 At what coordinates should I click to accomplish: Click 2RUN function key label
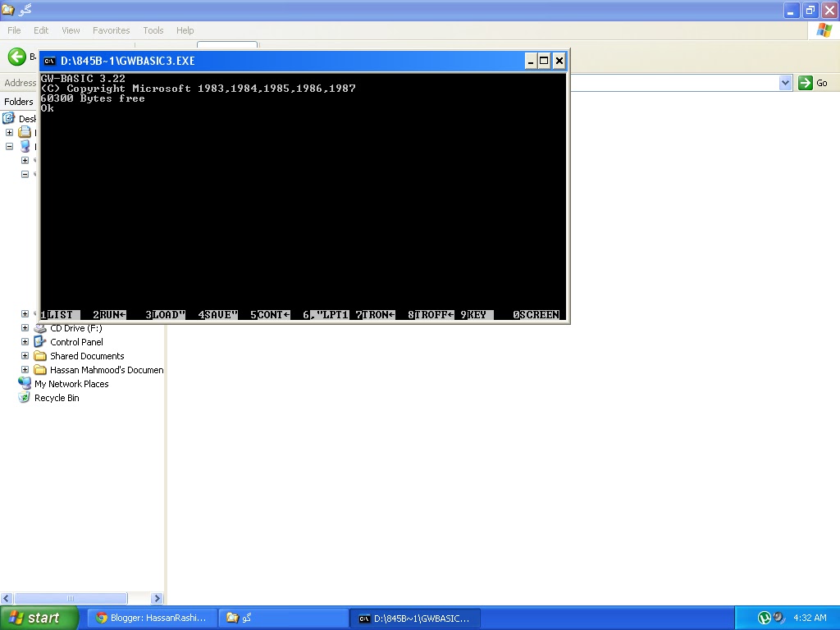click(x=109, y=315)
